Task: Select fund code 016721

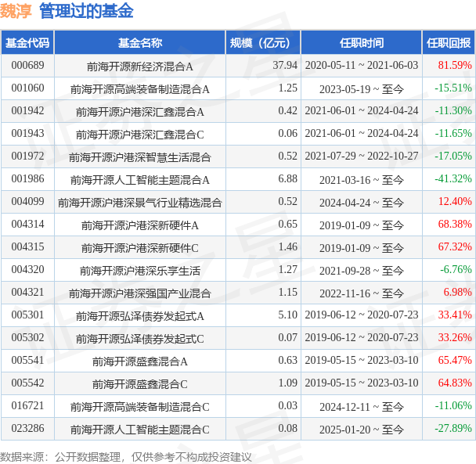Action: tap(27, 406)
